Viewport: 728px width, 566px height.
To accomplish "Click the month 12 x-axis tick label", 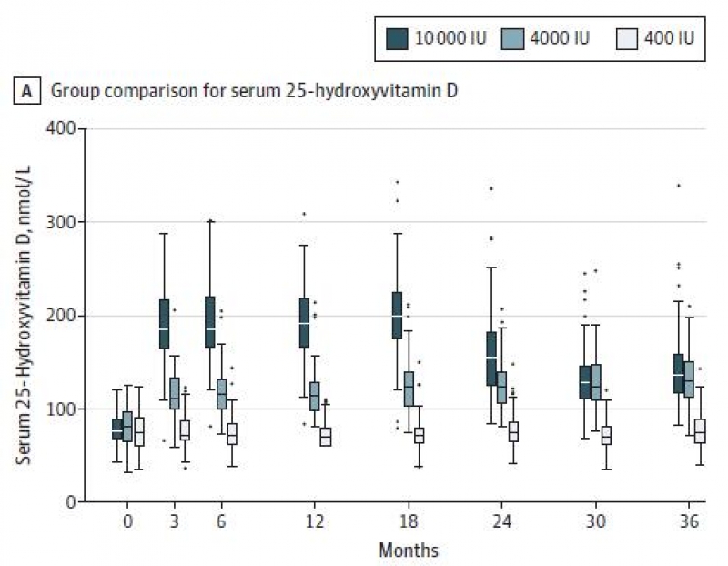I will (x=313, y=522).
